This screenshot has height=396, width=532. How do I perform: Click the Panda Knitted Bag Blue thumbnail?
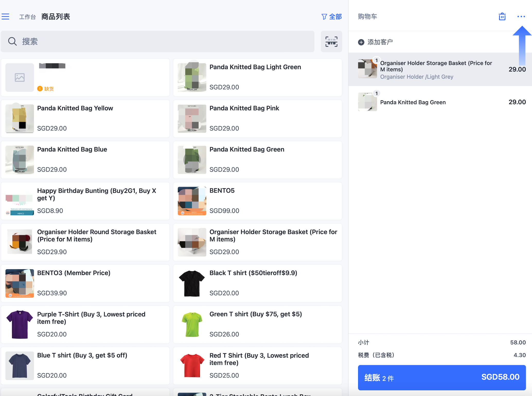(20, 160)
